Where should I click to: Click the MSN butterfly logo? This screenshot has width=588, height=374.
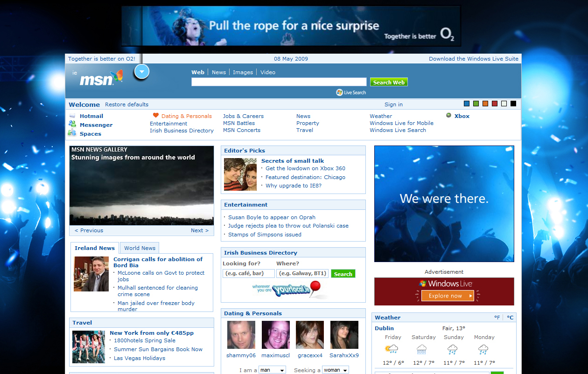pos(101,78)
